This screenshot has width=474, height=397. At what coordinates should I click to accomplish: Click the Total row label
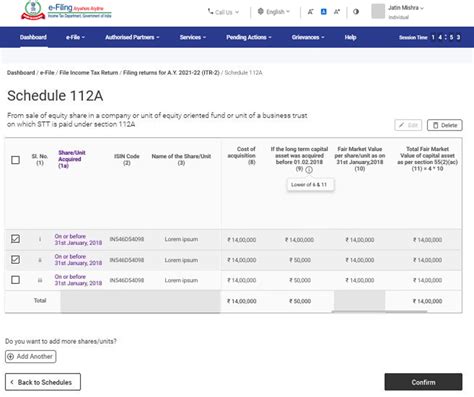pyautogui.click(x=40, y=301)
